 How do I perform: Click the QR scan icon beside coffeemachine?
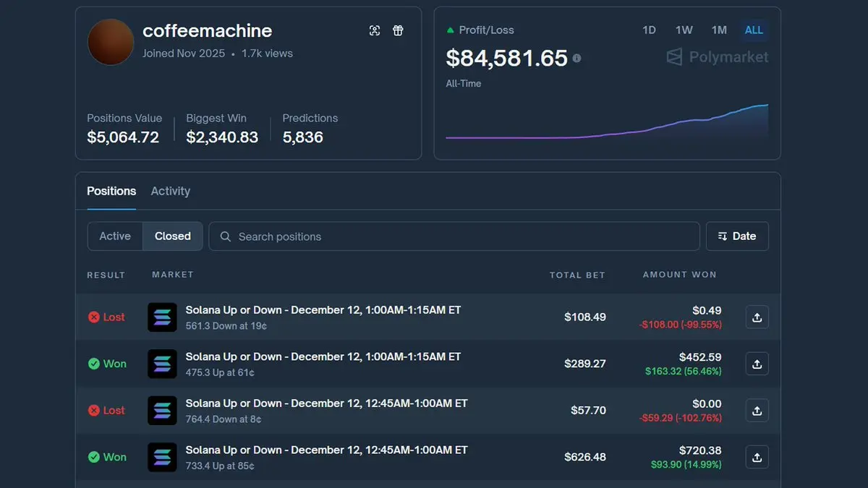pos(375,30)
